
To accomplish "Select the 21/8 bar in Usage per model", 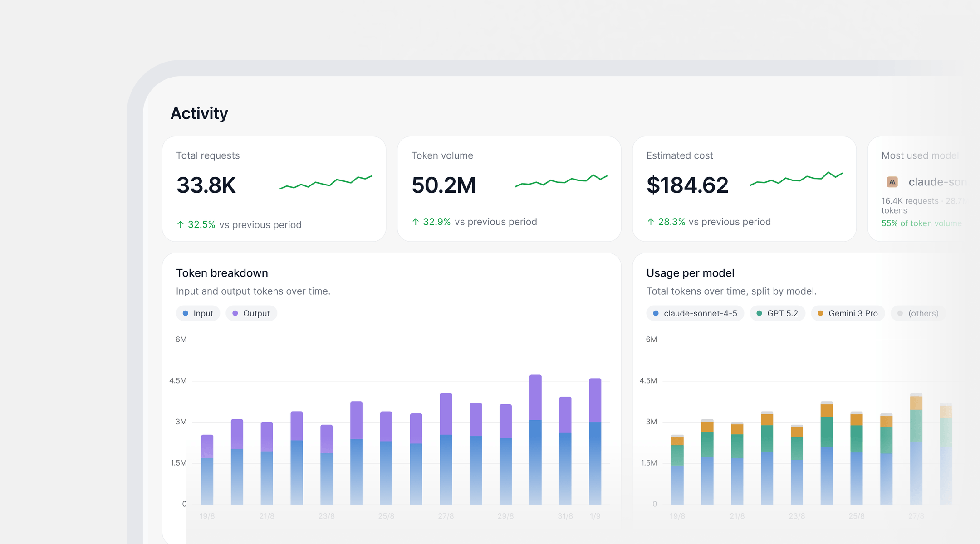I will [737, 463].
